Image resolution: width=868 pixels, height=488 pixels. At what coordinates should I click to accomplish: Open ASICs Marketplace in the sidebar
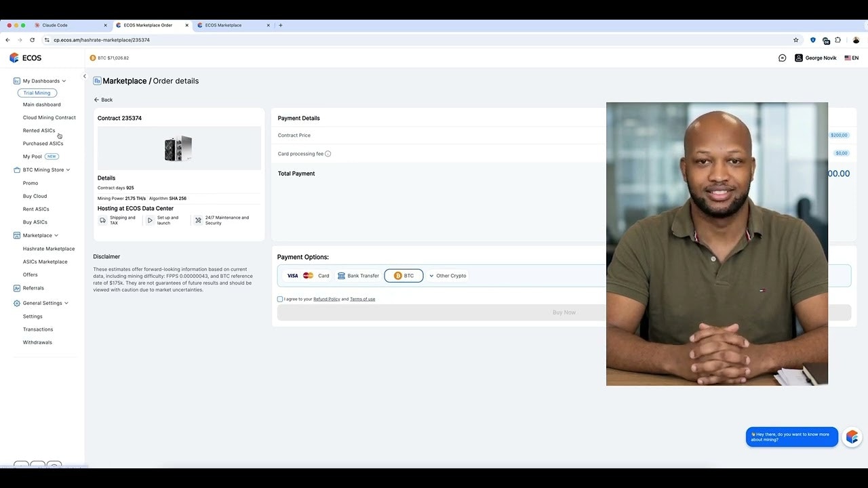[x=45, y=262]
